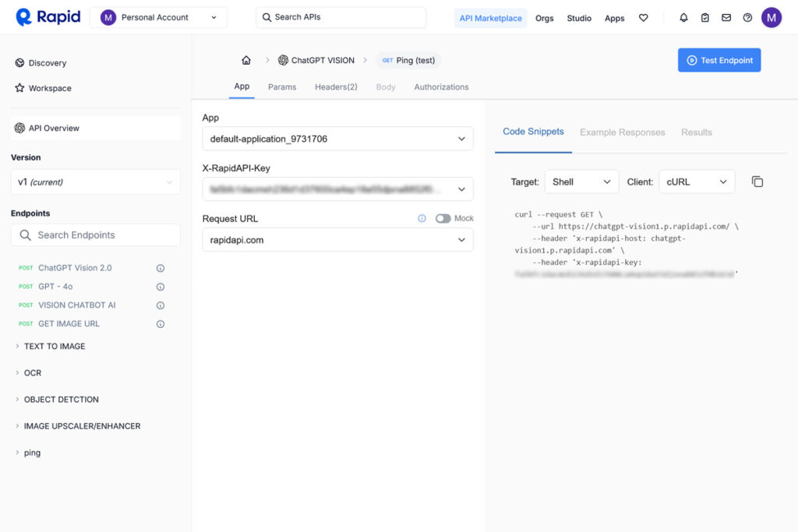Select the Example Responses tab
The image size is (798, 532).
[x=622, y=132]
